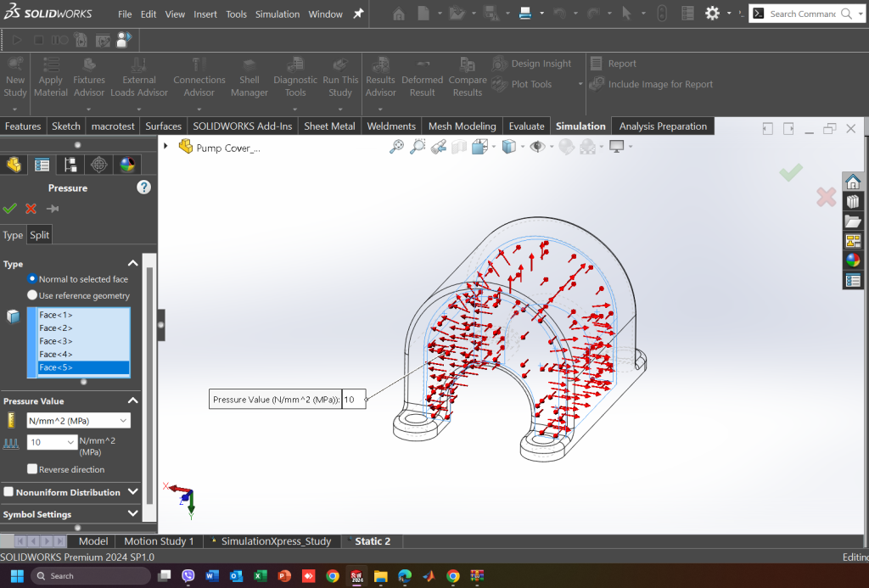This screenshot has height=588, width=869.
Task: Open the DisplayManager colored sphere tab
Action: [127, 165]
